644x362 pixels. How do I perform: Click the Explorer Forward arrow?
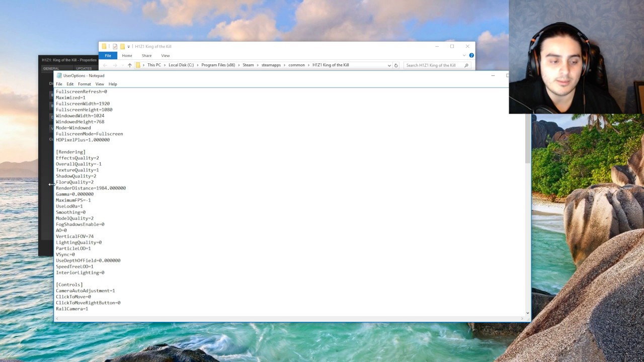(115, 65)
